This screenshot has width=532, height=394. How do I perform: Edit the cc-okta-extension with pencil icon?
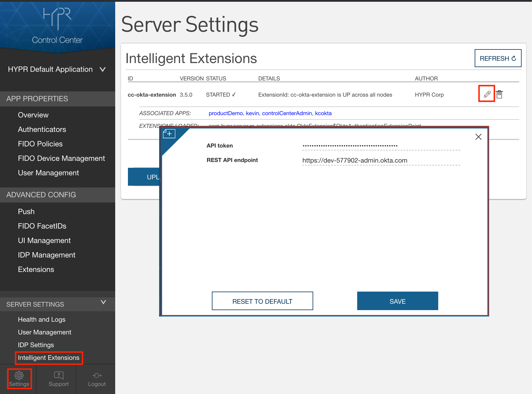point(487,94)
